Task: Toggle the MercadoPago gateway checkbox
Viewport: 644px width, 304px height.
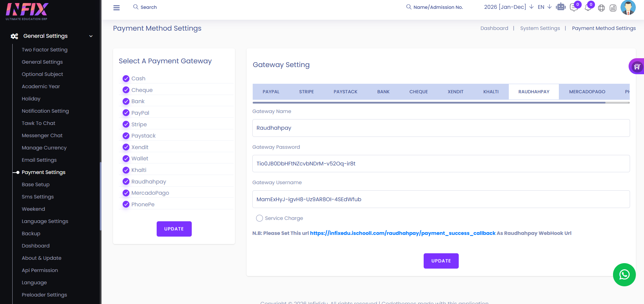Action: click(x=126, y=193)
